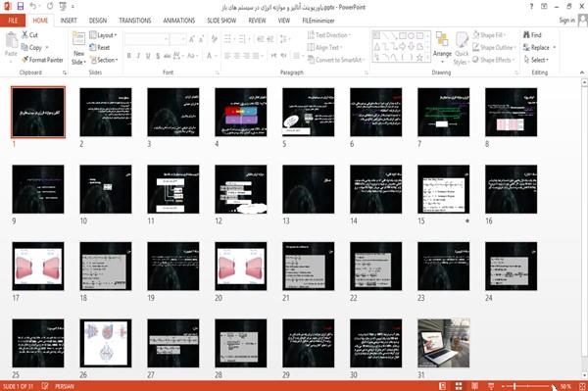The height and width of the screenshot is (391, 588).
Task: Click Increase Font Size icon
Action: (x=192, y=38)
